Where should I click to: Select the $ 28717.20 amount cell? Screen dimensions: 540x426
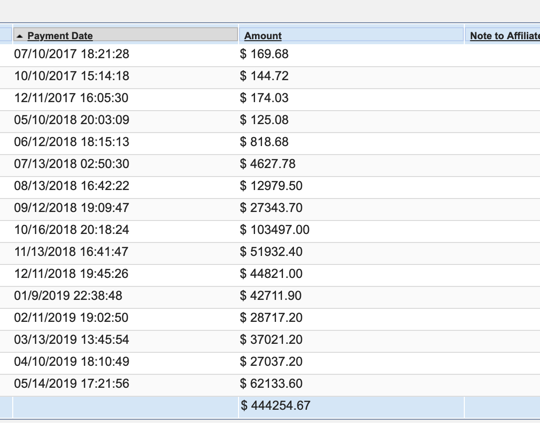pyautogui.click(x=271, y=318)
